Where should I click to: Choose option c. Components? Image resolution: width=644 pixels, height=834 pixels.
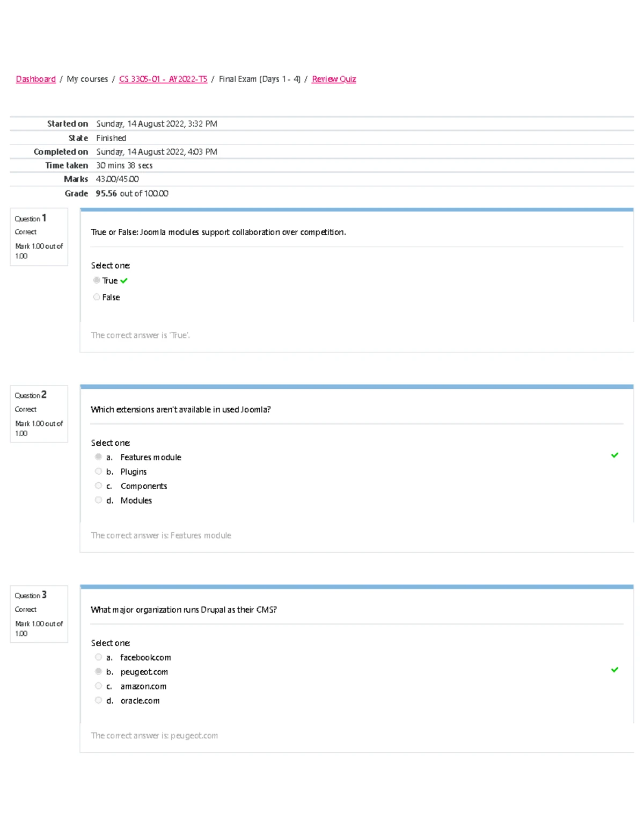(98, 486)
